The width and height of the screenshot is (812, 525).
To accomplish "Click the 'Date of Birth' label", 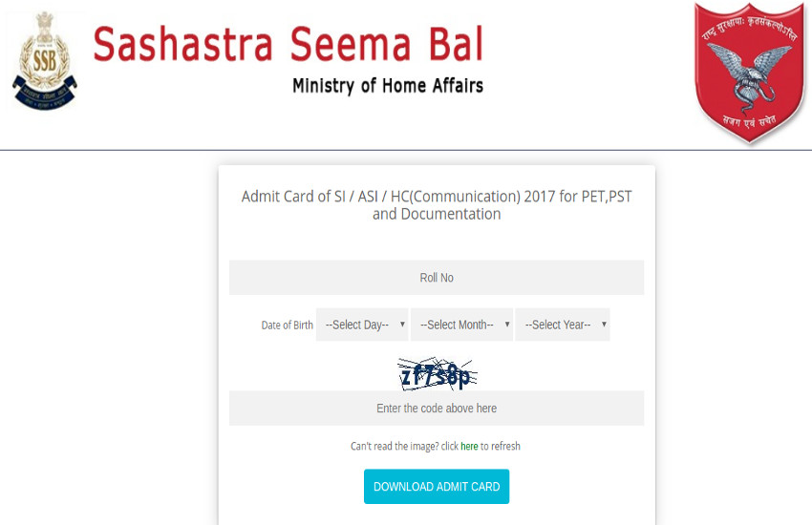I will coord(287,325).
